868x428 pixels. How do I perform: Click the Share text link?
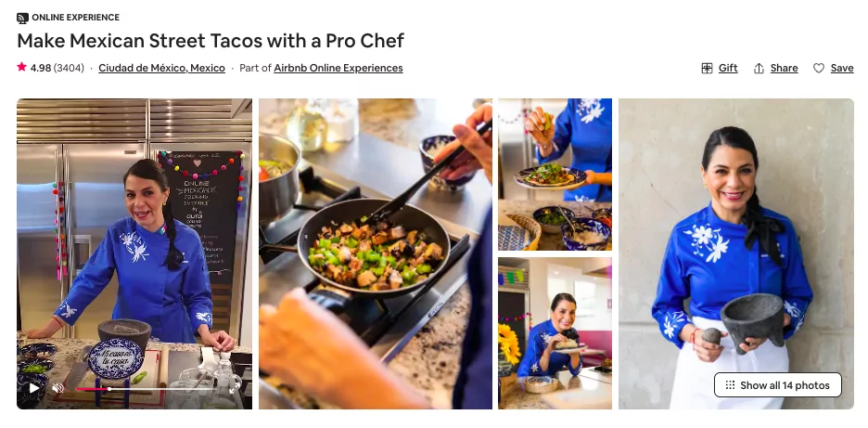coord(784,68)
